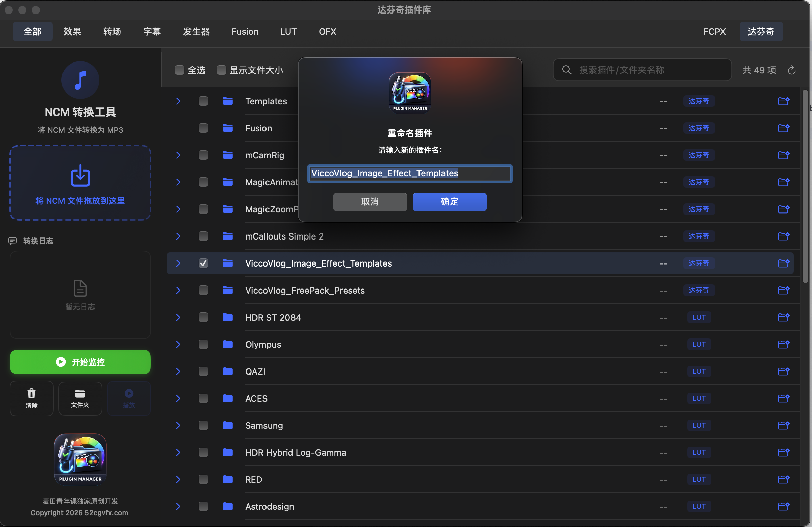The width and height of the screenshot is (812, 527).
Task: Switch to the LUT tab
Action: [288, 32]
